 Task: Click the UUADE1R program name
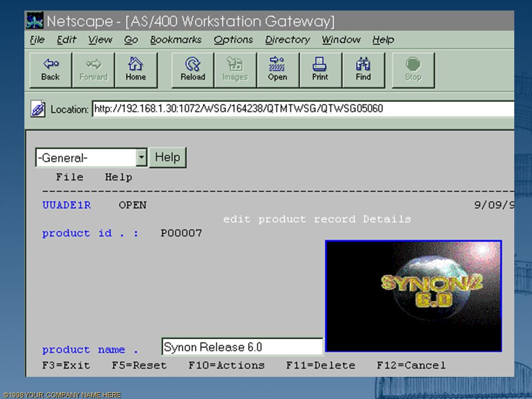tap(66, 205)
